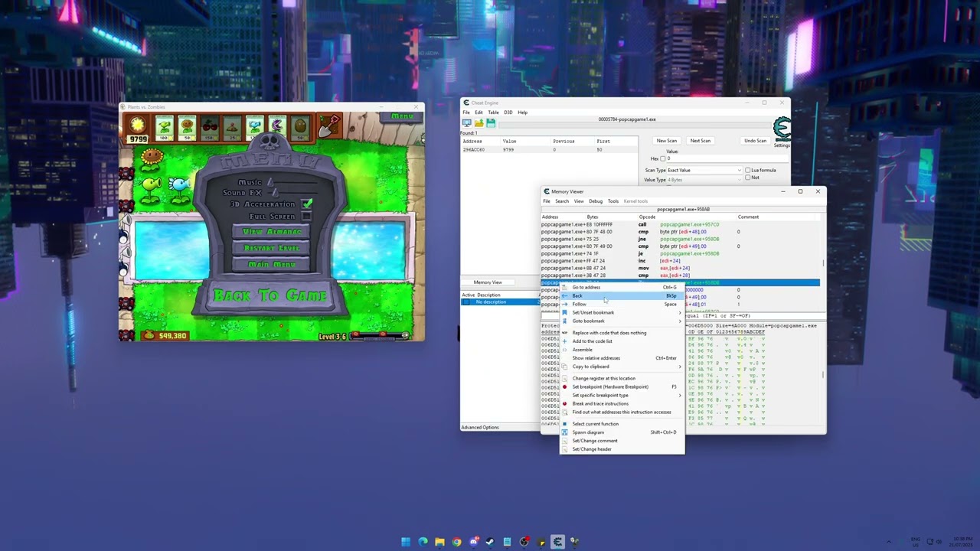Select the Cherry Bomb seed packet
980x551 pixels.
point(209,128)
